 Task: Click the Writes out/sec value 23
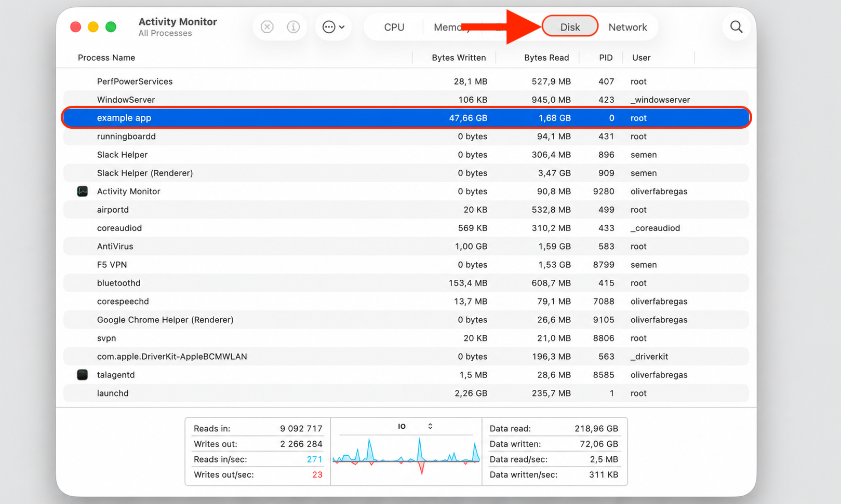(317, 475)
